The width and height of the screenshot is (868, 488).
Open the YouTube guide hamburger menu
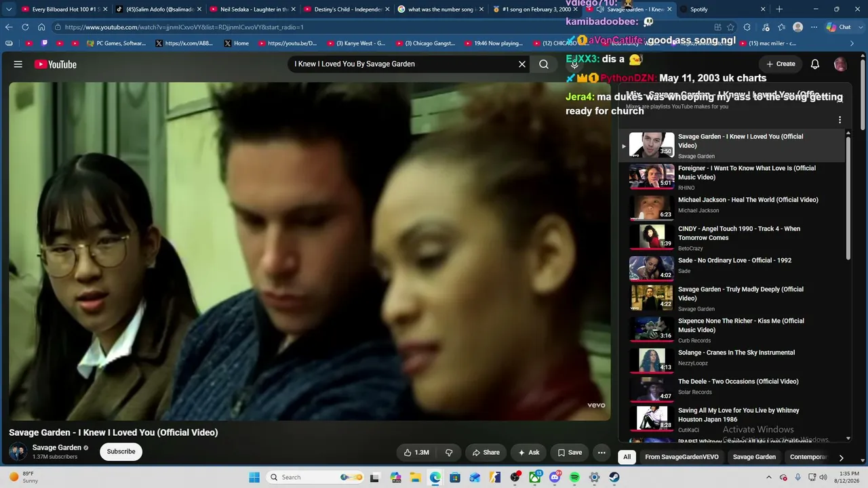(18, 64)
